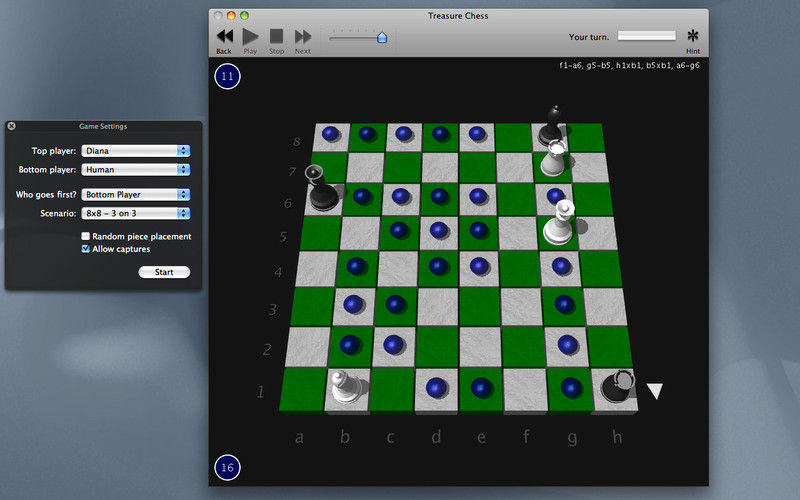Viewport: 800px width, 500px height.
Task: Click the blue treasure orb on e1
Action: 481,388
